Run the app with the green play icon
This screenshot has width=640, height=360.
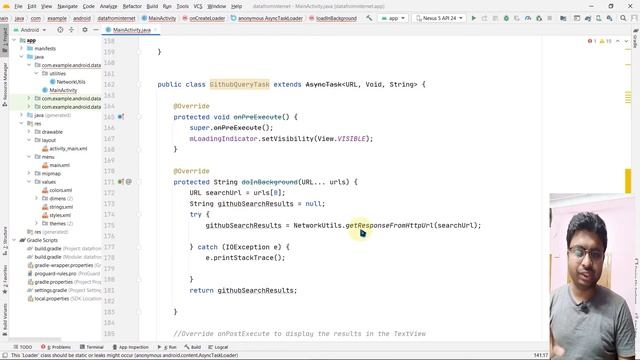(x=473, y=18)
